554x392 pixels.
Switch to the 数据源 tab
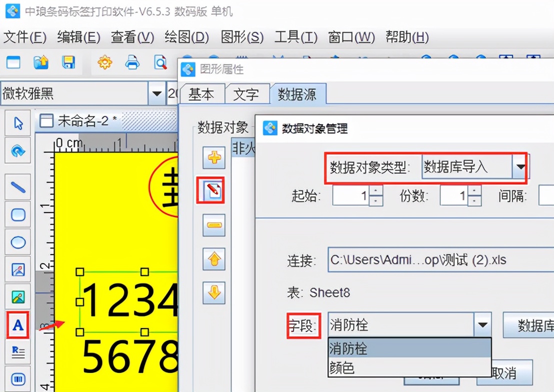tap(297, 94)
